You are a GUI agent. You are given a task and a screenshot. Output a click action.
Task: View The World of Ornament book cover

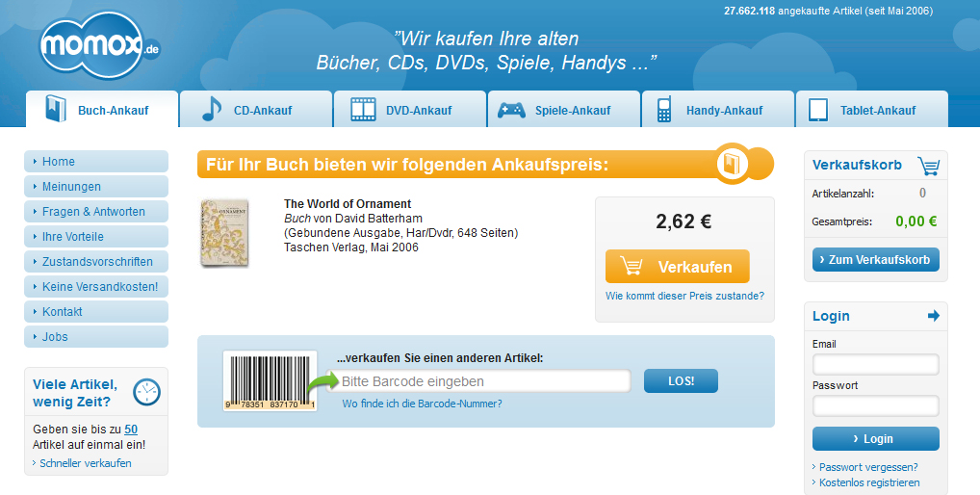click(x=224, y=233)
